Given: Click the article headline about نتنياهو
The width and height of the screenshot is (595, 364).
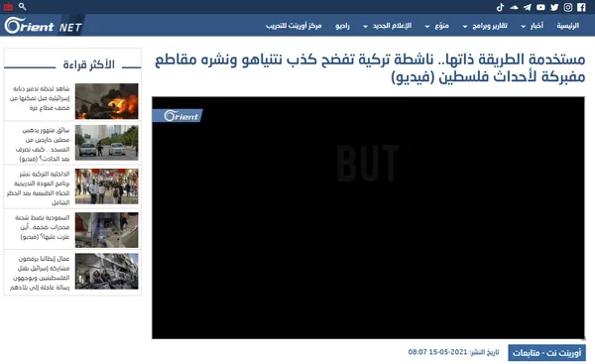Looking at the screenshot, I should click(370, 67).
